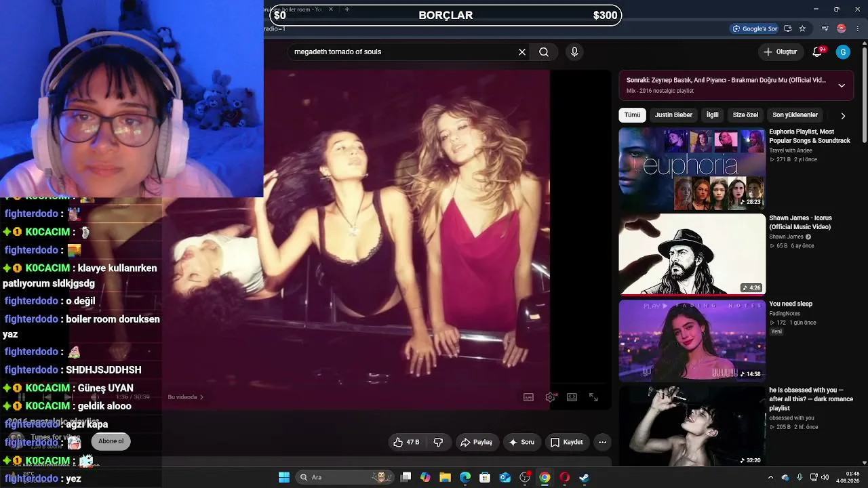Click the install app icon in address bar

(787, 28)
